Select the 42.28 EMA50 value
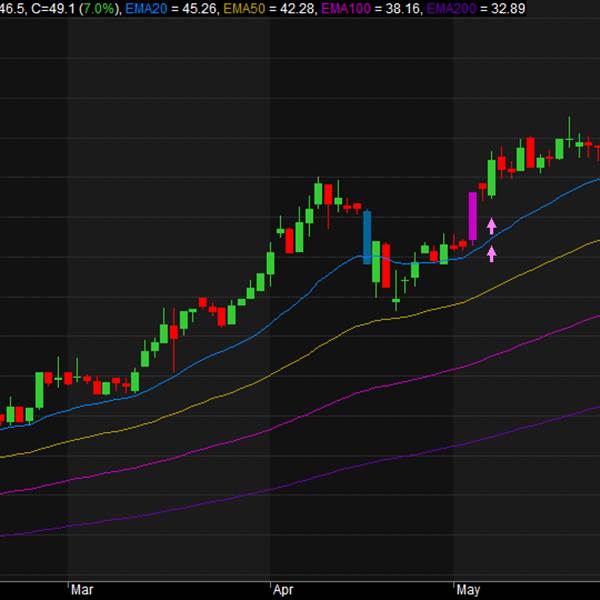600x600 pixels. (x=297, y=8)
